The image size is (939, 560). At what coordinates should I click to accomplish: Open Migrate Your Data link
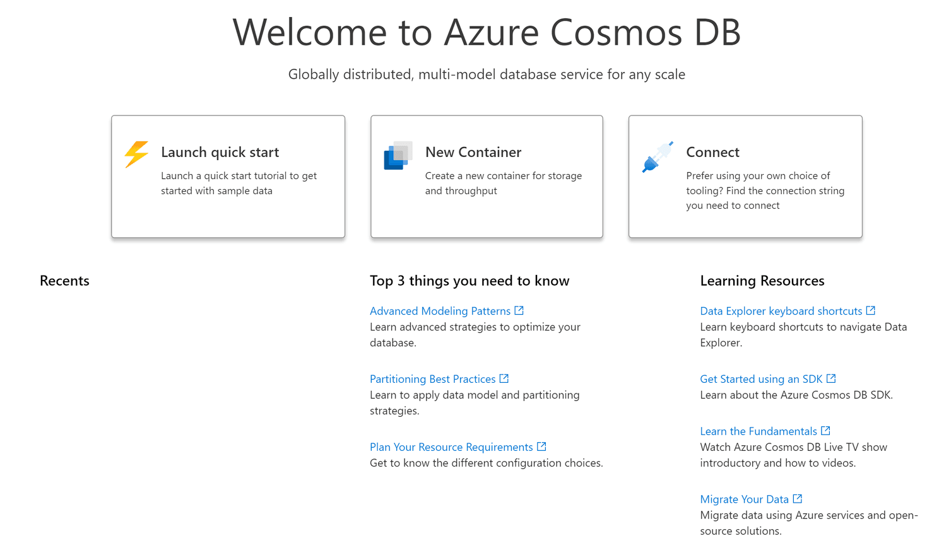[744, 499]
